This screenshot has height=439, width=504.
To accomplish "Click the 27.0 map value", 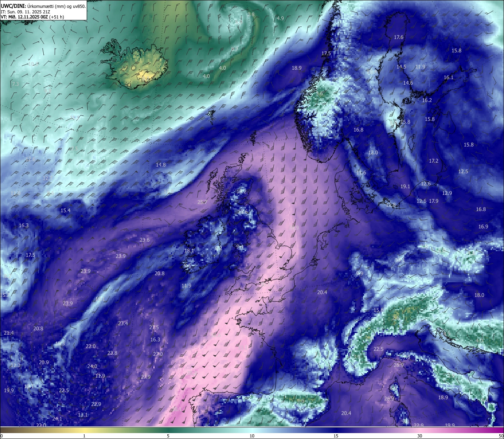I will tap(157, 354).
